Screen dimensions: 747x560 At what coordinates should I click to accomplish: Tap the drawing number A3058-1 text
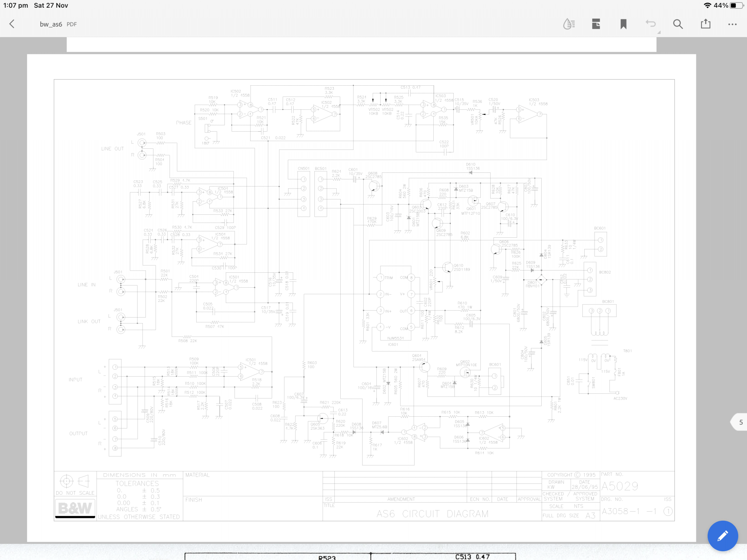click(x=621, y=511)
